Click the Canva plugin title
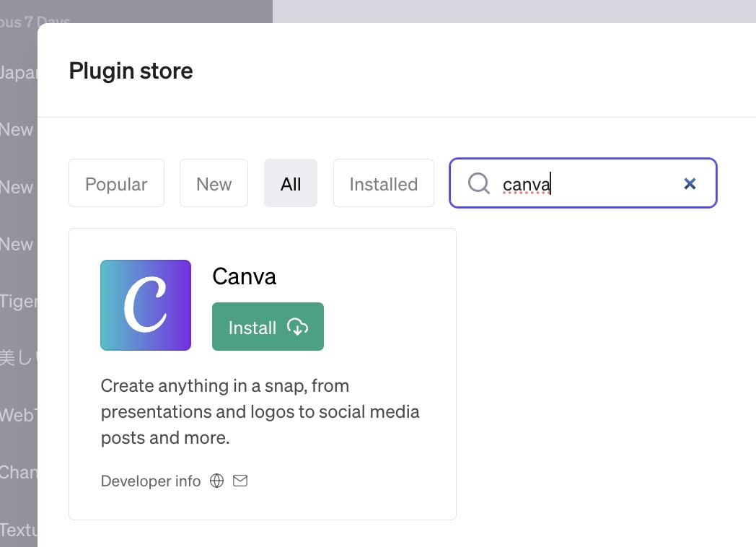 244,276
